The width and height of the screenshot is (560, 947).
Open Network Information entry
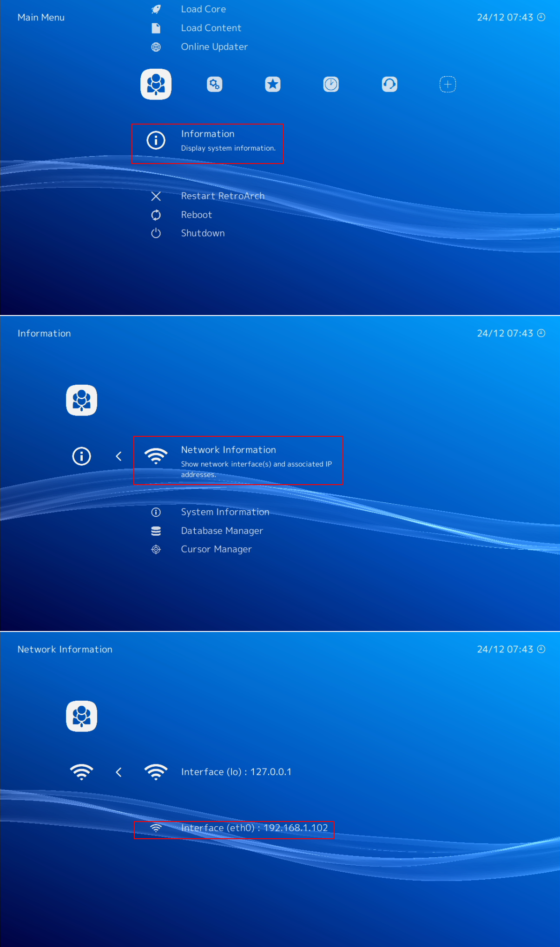[238, 460]
